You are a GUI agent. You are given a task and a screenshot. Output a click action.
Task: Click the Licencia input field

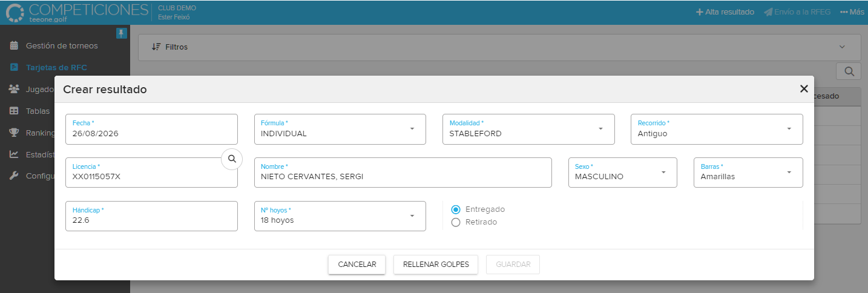point(151,173)
